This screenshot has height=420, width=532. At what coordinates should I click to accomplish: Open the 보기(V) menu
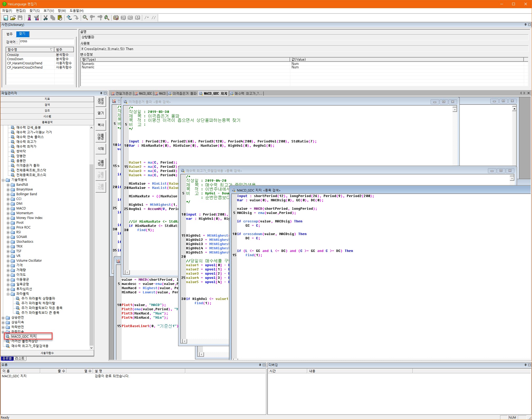coord(49,11)
